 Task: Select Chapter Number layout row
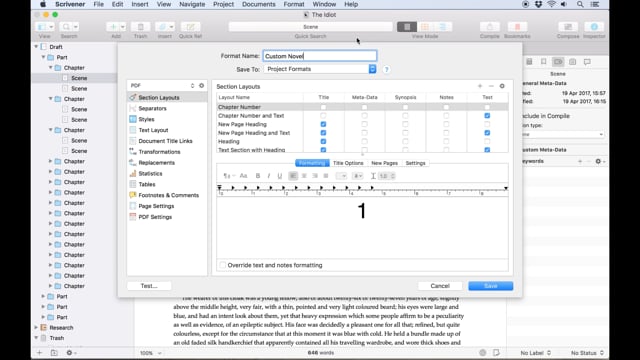pyautogui.click(x=362, y=107)
